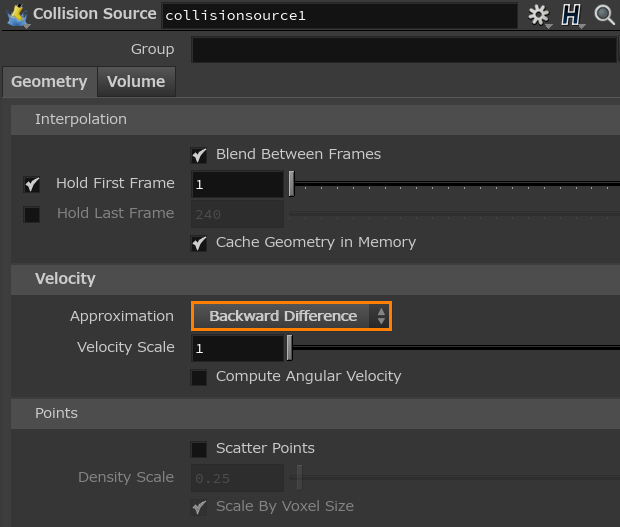Click the Hold First Frame slider handle
The image size is (620, 527).
tap(291, 184)
